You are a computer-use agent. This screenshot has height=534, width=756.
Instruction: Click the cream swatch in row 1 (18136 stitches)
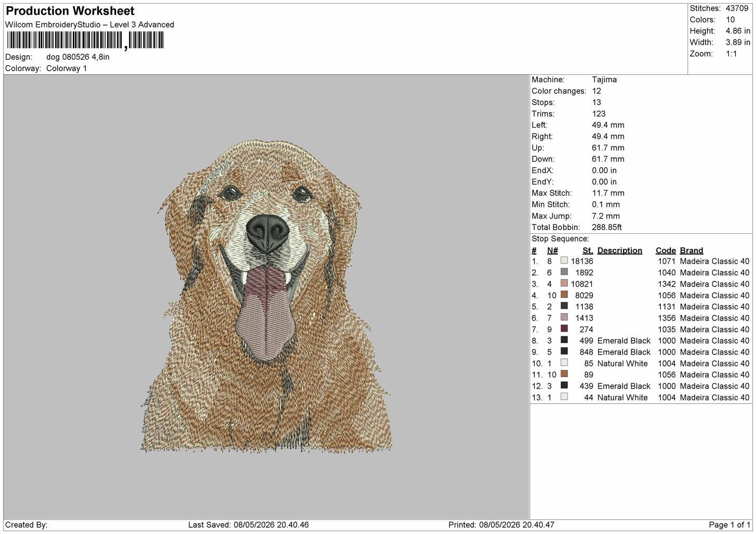click(564, 260)
